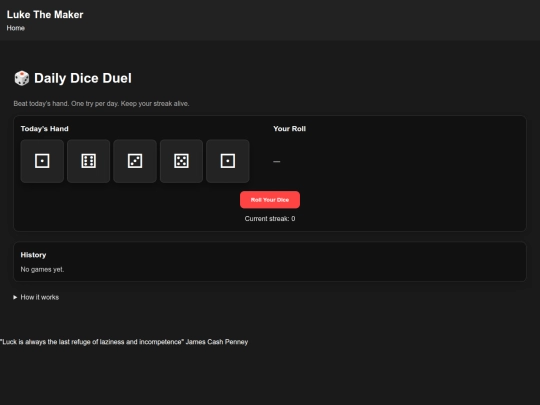Click the Luke The Maker site title
540x405 pixels.
tap(45, 14)
